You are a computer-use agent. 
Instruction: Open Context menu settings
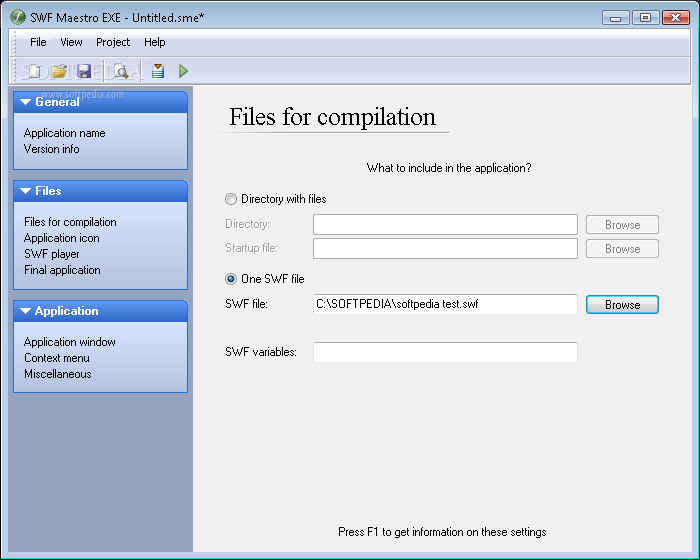57,358
